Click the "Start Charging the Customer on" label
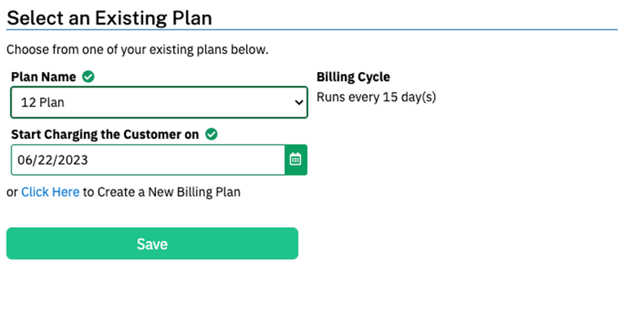 click(105, 134)
